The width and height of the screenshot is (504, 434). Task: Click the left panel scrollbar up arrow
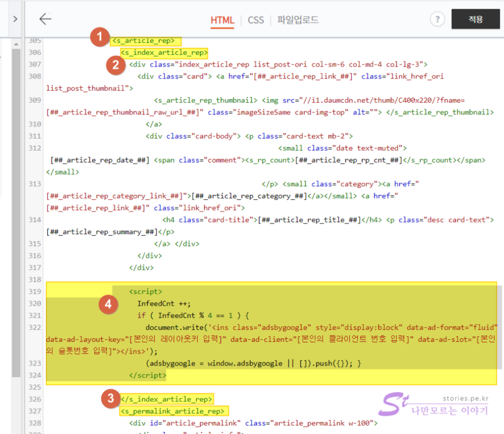(16, 45)
